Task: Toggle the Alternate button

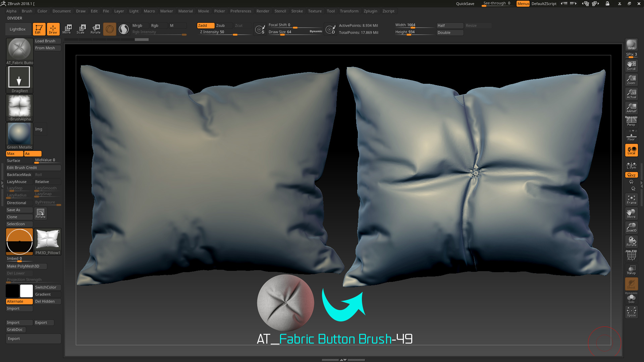Action: click(19, 301)
